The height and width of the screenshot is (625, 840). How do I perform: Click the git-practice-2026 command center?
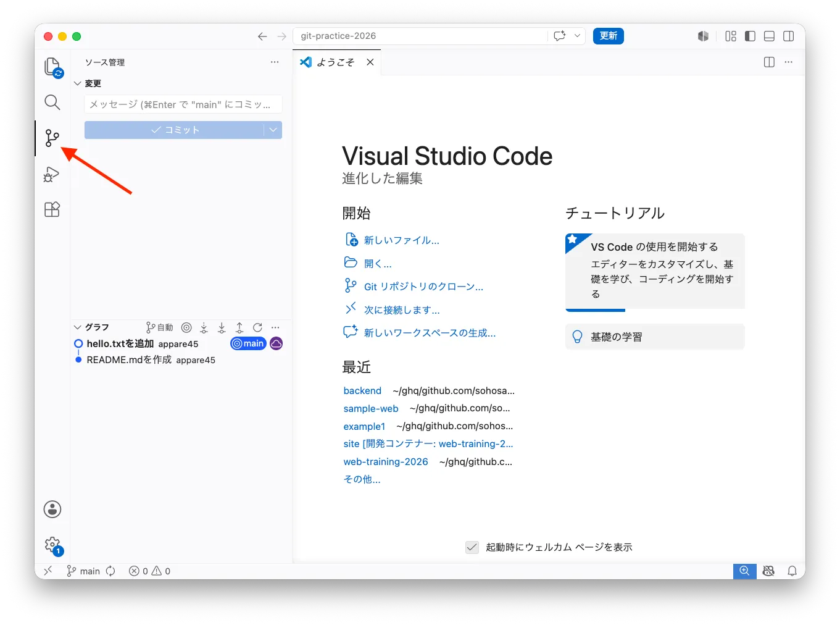click(x=420, y=36)
